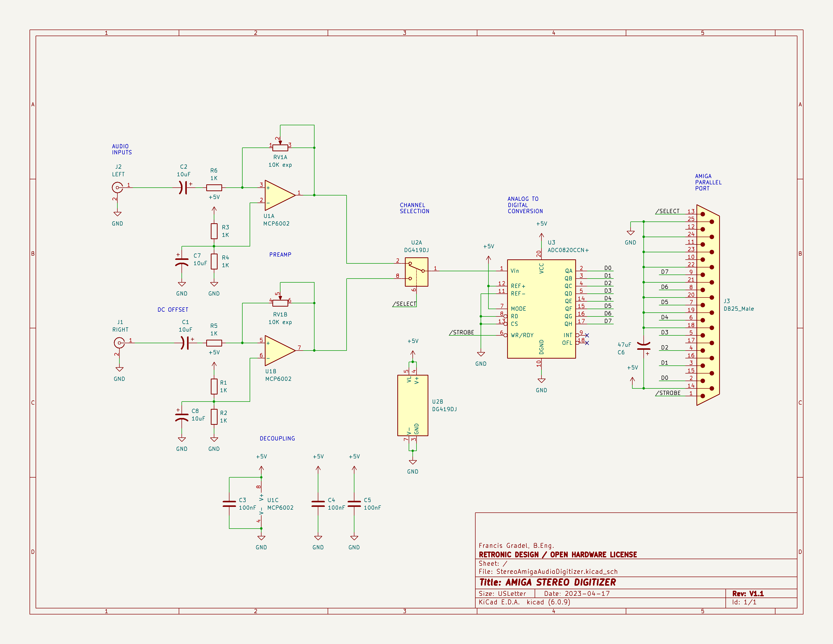Toggle the /SELECT net label
This screenshot has height=644, width=833.
click(x=404, y=304)
